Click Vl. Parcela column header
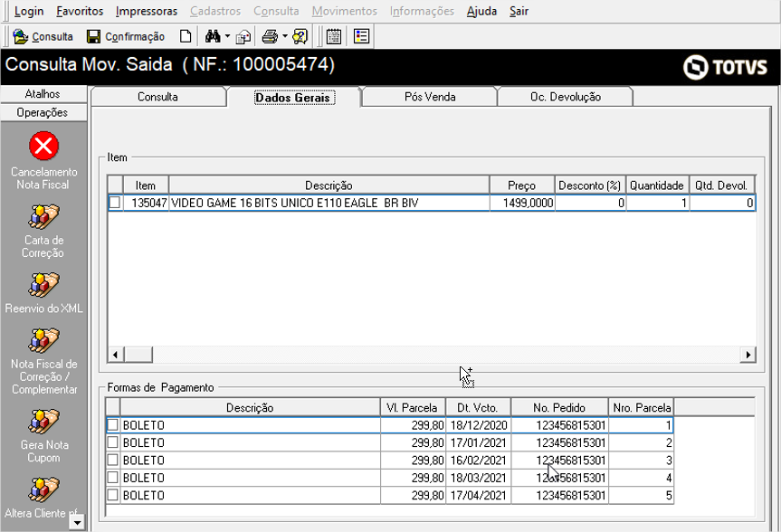Viewport: 781px width, 532px height. click(x=413, y=407)
